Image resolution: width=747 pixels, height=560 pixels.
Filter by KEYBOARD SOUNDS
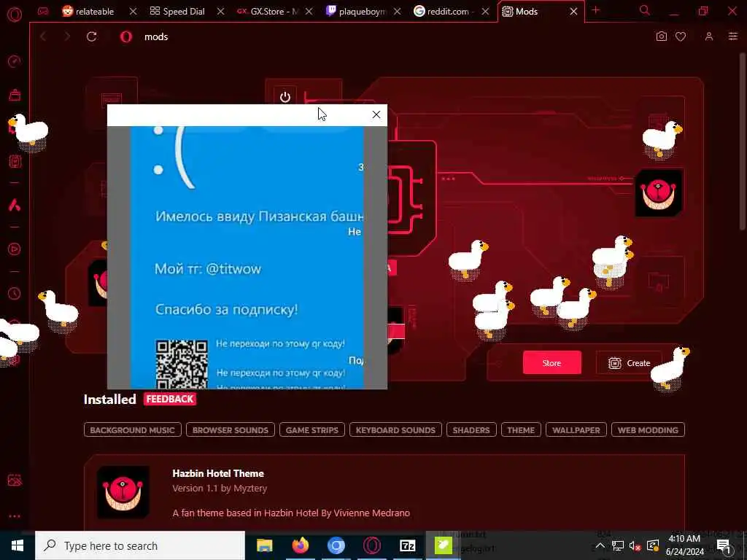(x=395, y=430)
